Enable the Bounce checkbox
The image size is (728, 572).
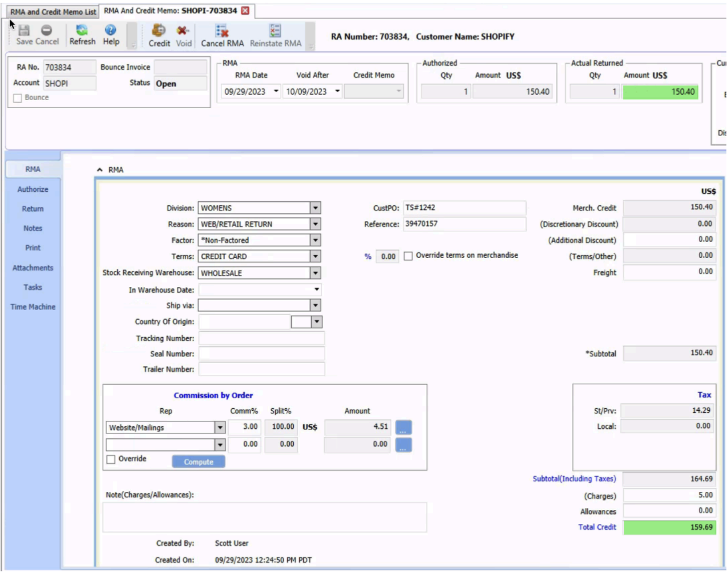[x=18, y=98]
